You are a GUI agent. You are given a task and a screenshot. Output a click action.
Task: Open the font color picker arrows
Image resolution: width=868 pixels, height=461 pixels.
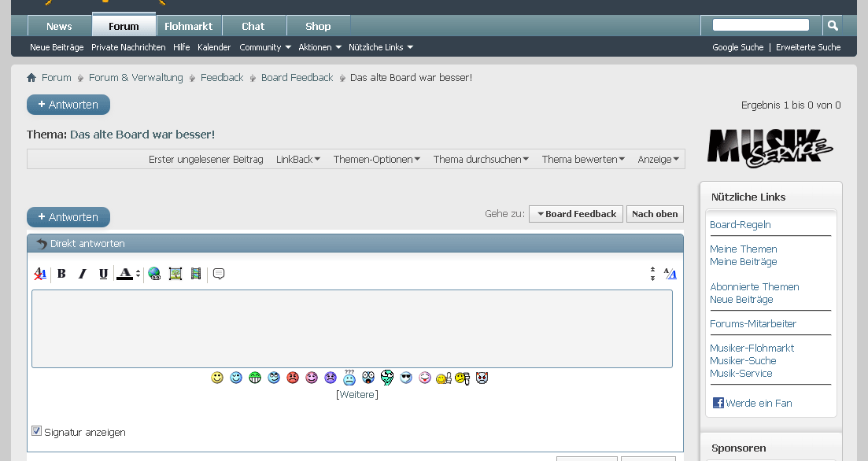point(138,274)
